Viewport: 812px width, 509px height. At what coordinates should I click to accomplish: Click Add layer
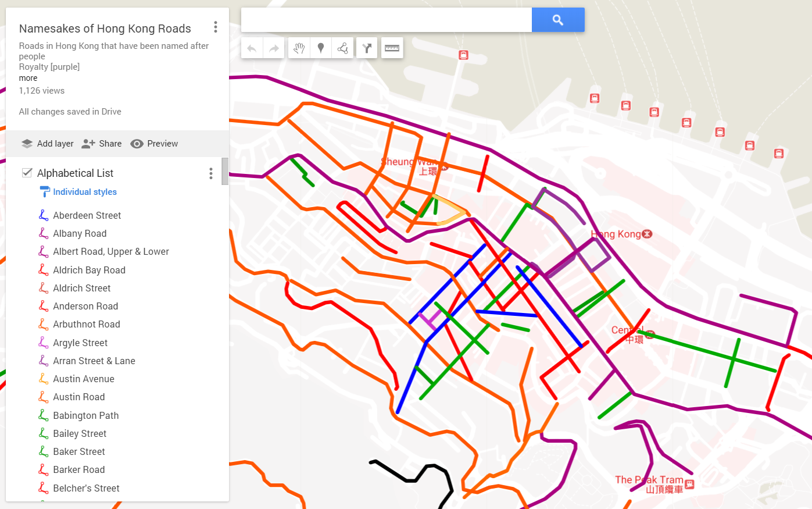point(48,144)
